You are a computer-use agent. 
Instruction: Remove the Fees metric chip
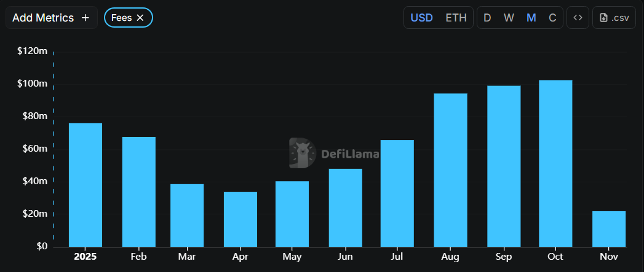(140, 18)
